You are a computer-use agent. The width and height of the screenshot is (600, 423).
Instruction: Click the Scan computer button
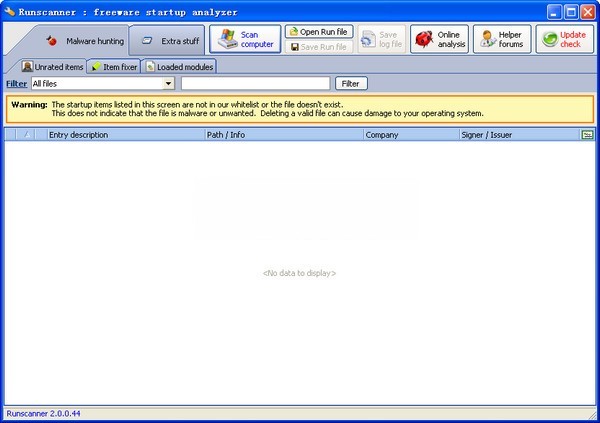coord(244,39)
